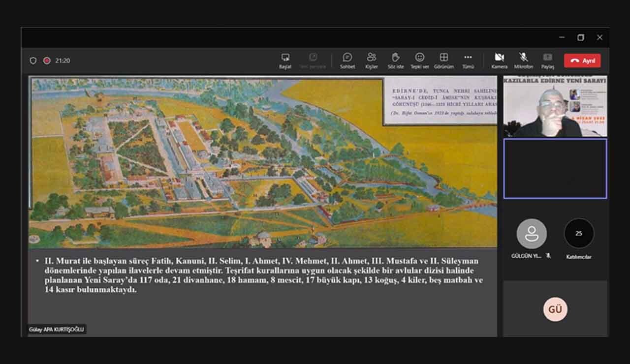The height and width of the screenshot is (364, 630).
Task: Minimize the meeting window
Action: pos(562,37)
